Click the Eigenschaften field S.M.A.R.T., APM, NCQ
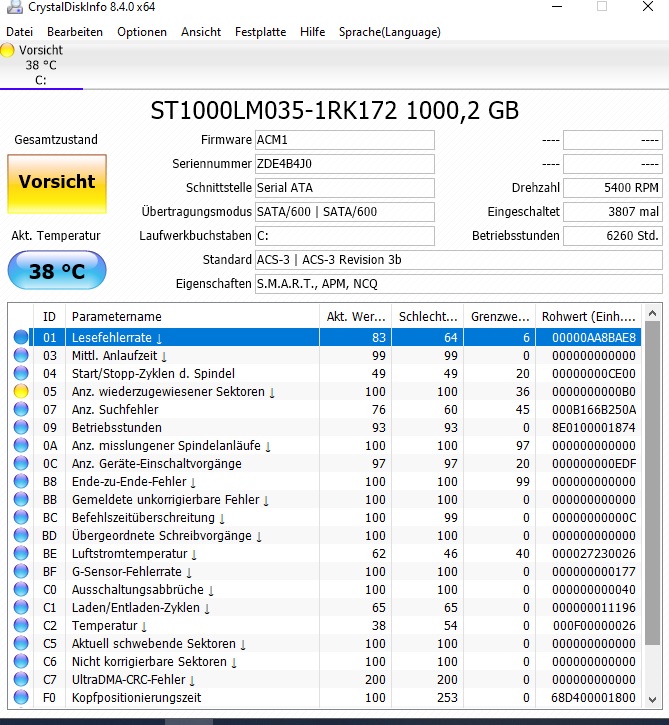669x725 pixels. click(x=459, y=284)
